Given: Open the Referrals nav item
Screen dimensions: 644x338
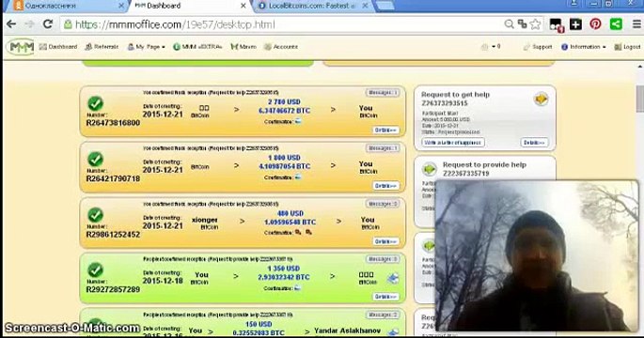Looking at the screenshot, I should point(102,47).
